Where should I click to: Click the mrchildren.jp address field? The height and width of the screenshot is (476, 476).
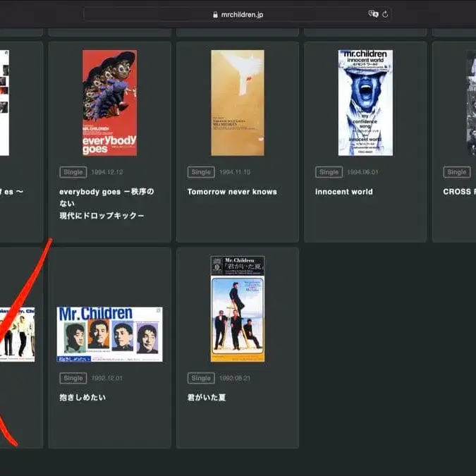242,14
